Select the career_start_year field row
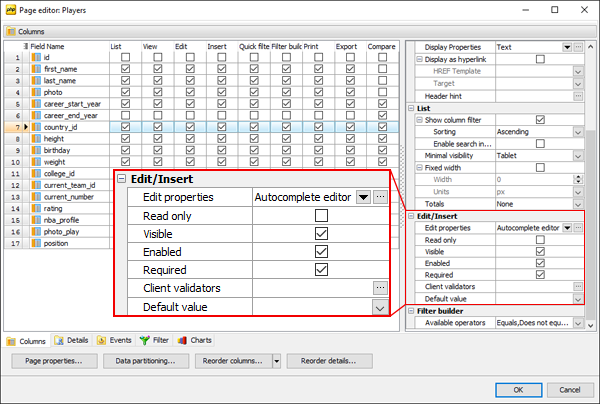 [x=72, y=104]
